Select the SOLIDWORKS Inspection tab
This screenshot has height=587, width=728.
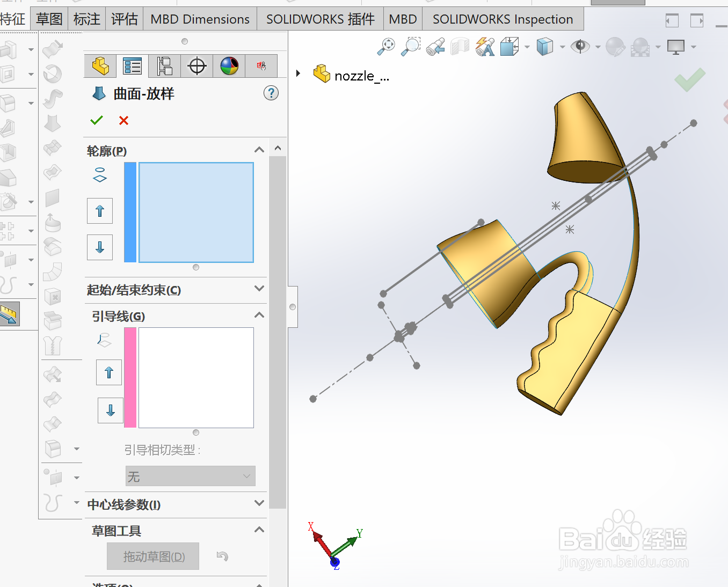[x=503, y=19]
